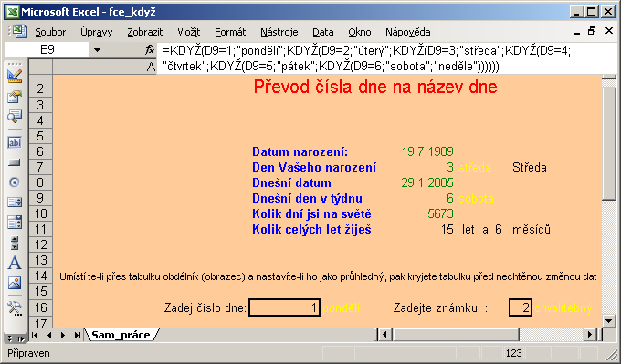Select the Spin Button control tool

[15, 243]
